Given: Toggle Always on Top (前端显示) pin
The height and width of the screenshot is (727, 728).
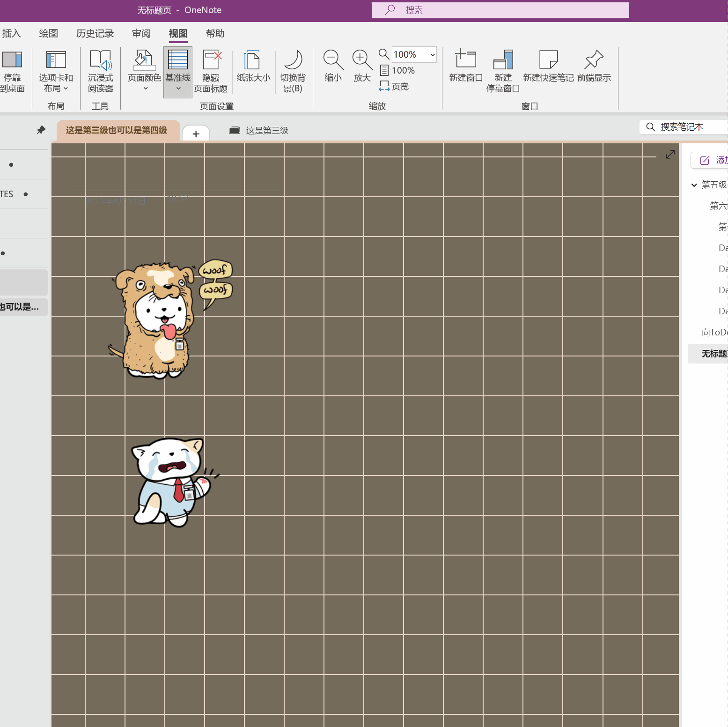Looking at the screenshot, I should click(x=594, y=60).
